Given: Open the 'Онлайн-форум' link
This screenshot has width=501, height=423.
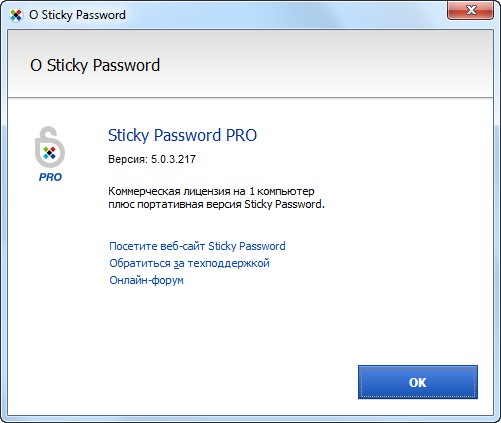Looking at the screenshot, I should [146, 280].
